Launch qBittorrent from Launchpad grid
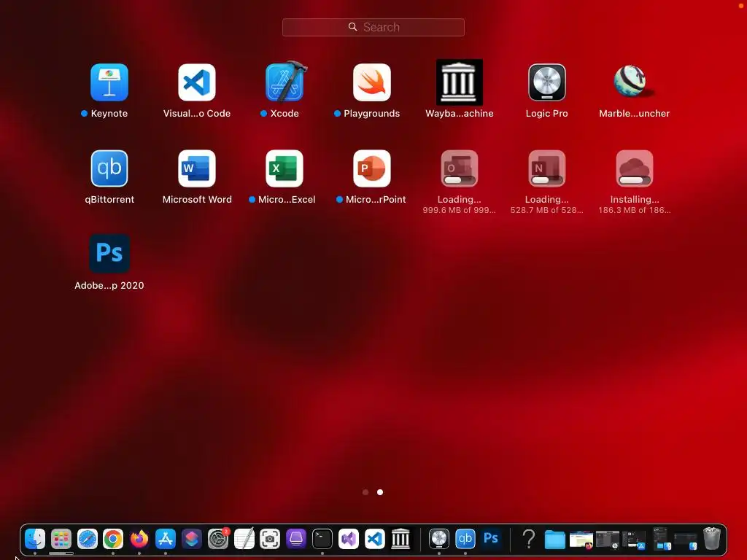The height and width of the screenshot is (560, 747). point(109,168)
